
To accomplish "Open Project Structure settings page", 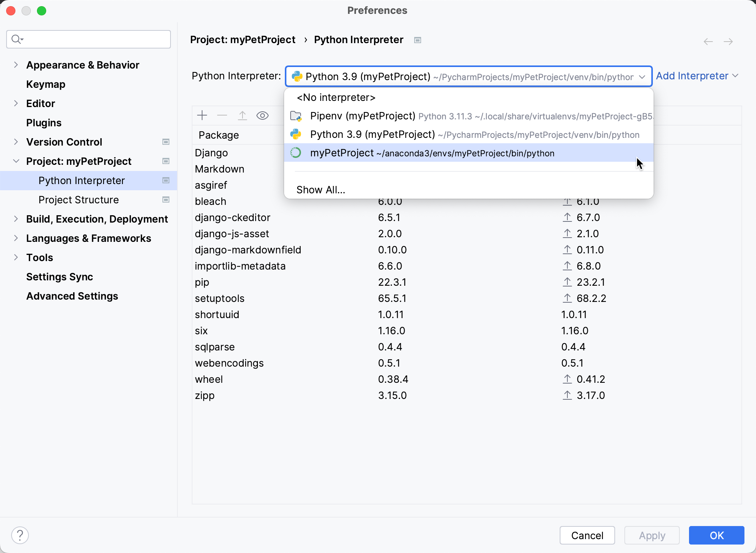I will 78,199.
